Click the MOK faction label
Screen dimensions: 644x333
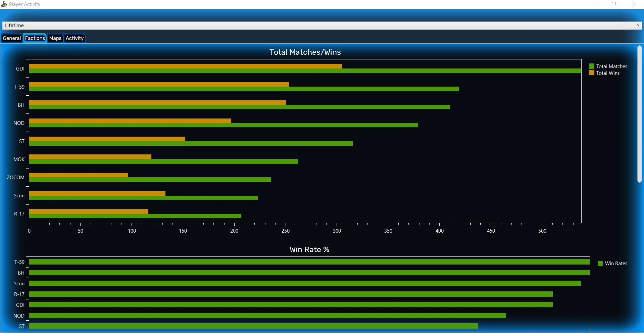[x=19, y=159]
